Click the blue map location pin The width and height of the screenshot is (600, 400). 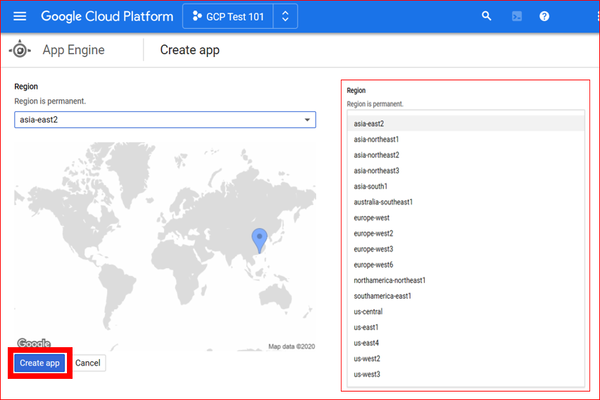(x=259, y=240)
